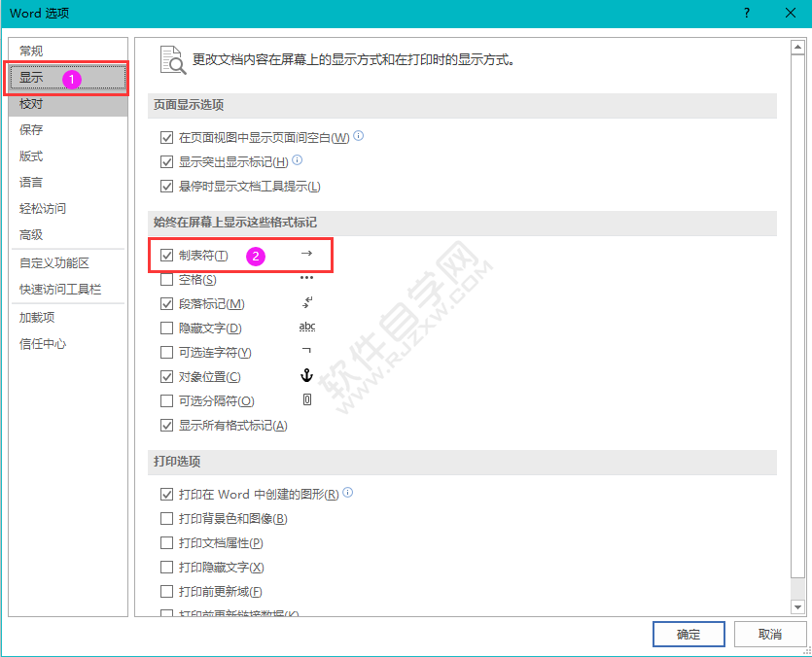Image resolution: width=812 pixels, height=657 pixels.
Task: Click the tab character arrow icon
Action: click(x=307, y=253)
